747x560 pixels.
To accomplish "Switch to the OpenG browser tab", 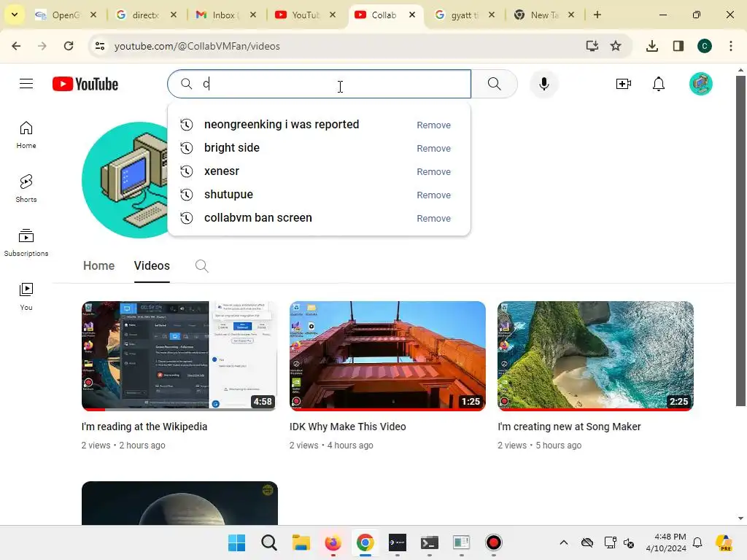I will (60, 15).
